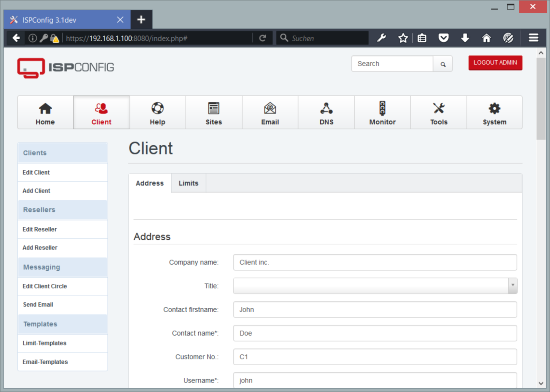This screenshot has height=392, width=550.
Task: Open the Help module
Action: tap(157, 113)
